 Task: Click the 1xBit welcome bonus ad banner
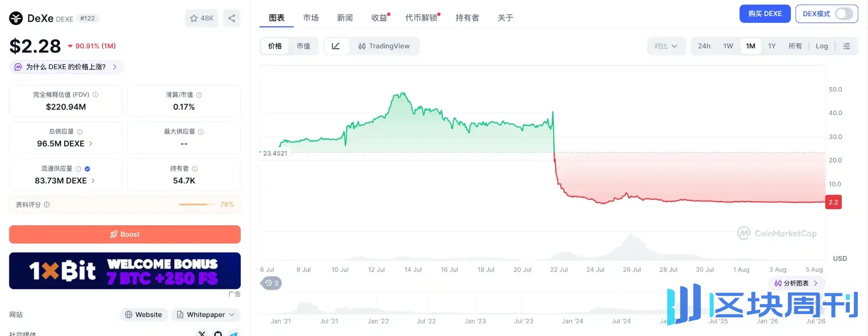(x=125, y=271)
